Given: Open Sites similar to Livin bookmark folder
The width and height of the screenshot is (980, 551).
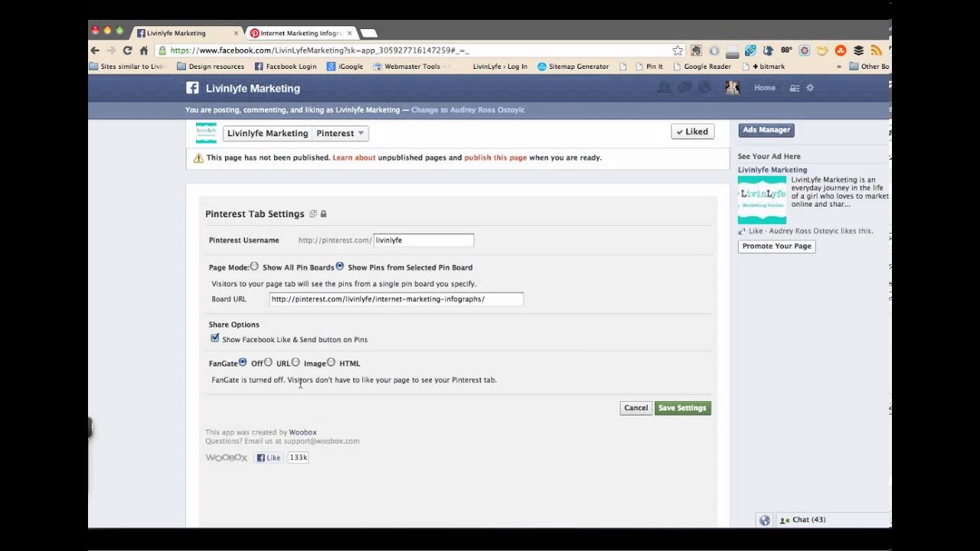Looking at the screenshot, I should point(127,67).
